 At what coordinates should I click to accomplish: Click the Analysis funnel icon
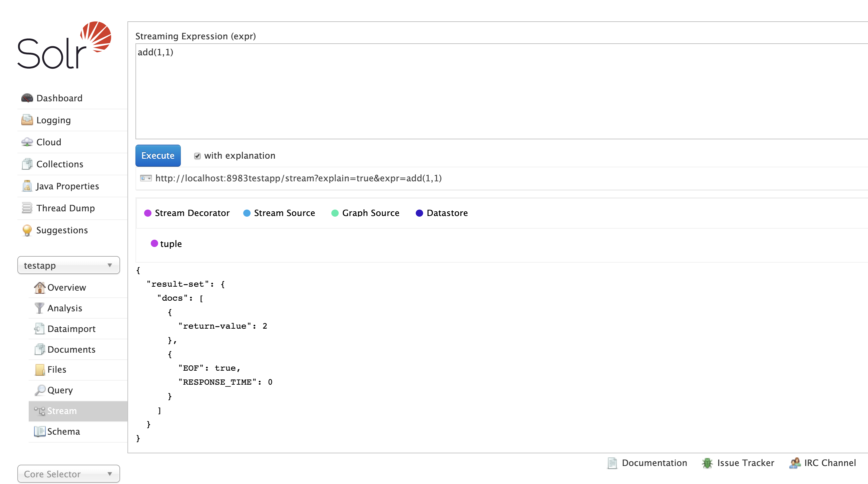tap(39, 308)
